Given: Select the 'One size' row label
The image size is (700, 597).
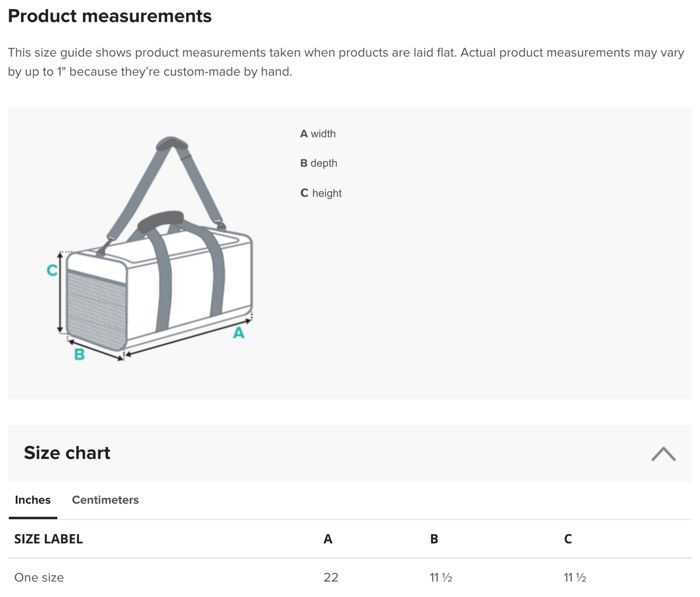Looking at the screenshot, I should point(39,578).
